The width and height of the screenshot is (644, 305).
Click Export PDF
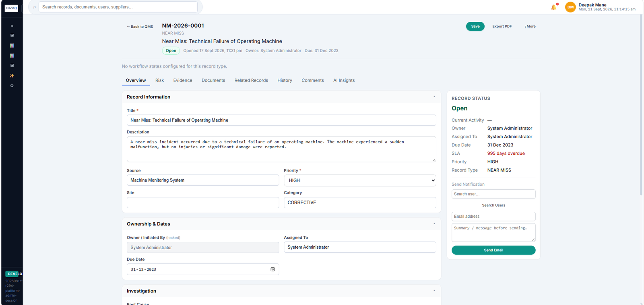click(x=502, y=27)
